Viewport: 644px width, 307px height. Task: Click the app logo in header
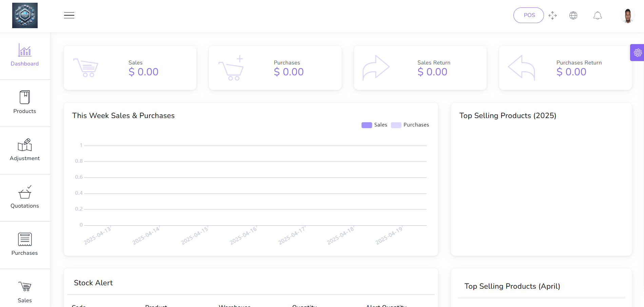coord(25,16)
